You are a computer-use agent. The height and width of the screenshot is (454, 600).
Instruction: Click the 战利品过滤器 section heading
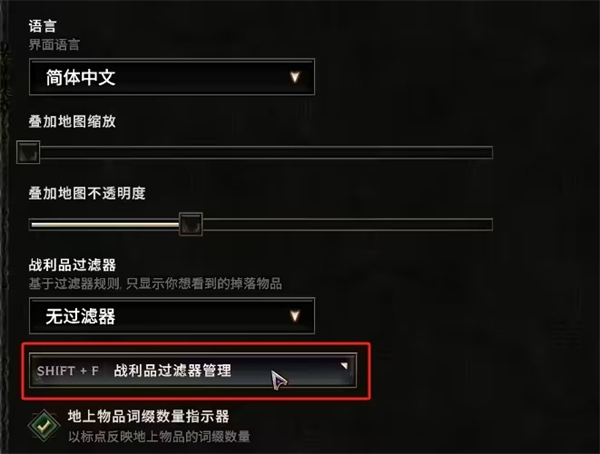(72, 265)
